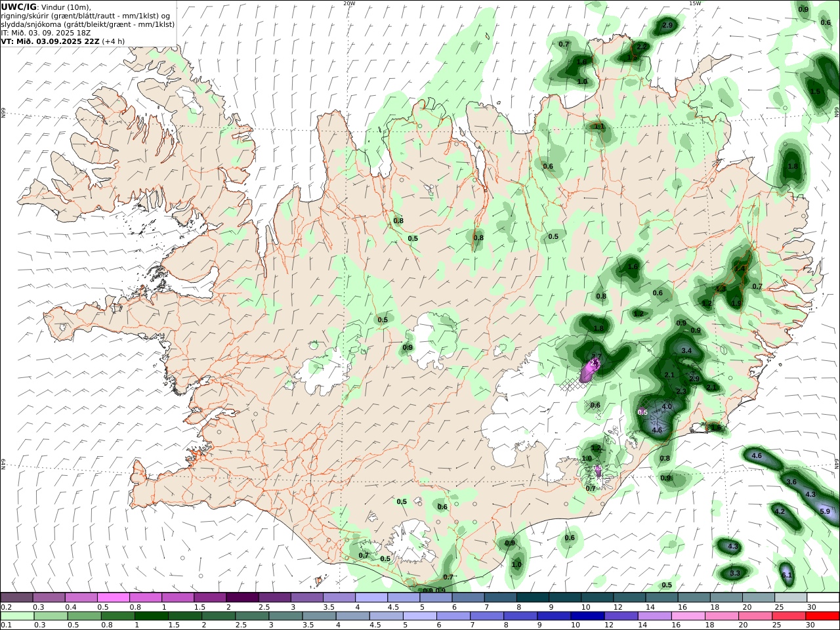Click the 3.3 precipitation value
840x630 pixels.
click(735, 574)
